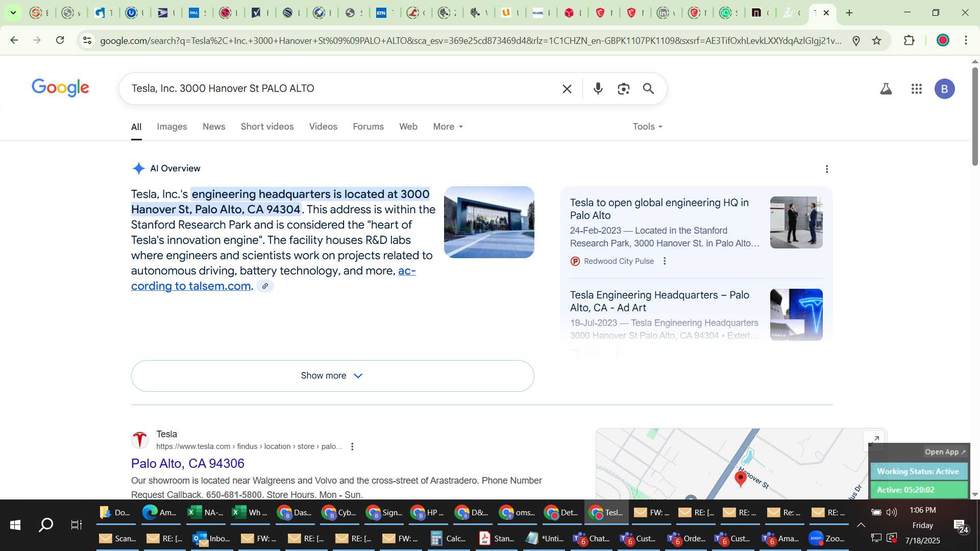
Task: Open Task View on taskbar
Action: click(x=77, y=525)
